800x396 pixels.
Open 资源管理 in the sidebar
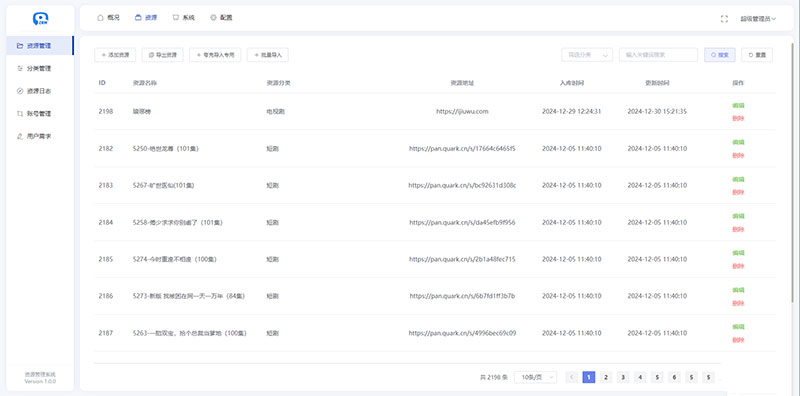40,45
